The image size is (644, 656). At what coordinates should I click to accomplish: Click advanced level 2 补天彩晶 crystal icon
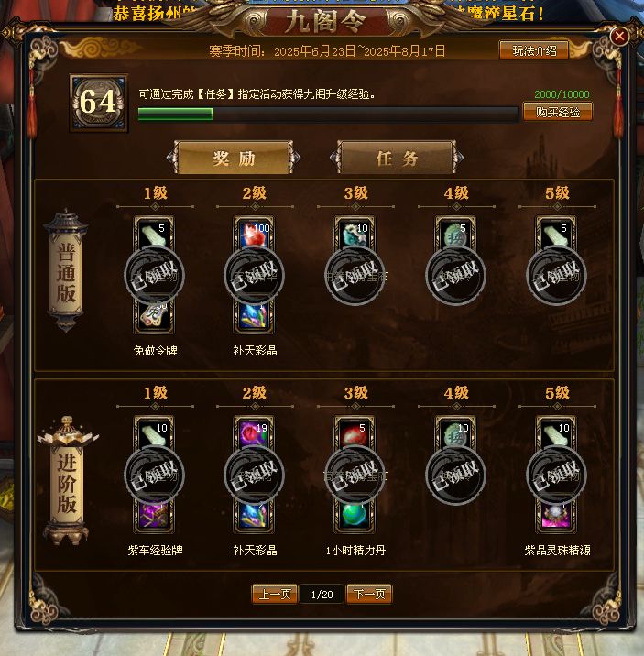click(x=255, y=516)
